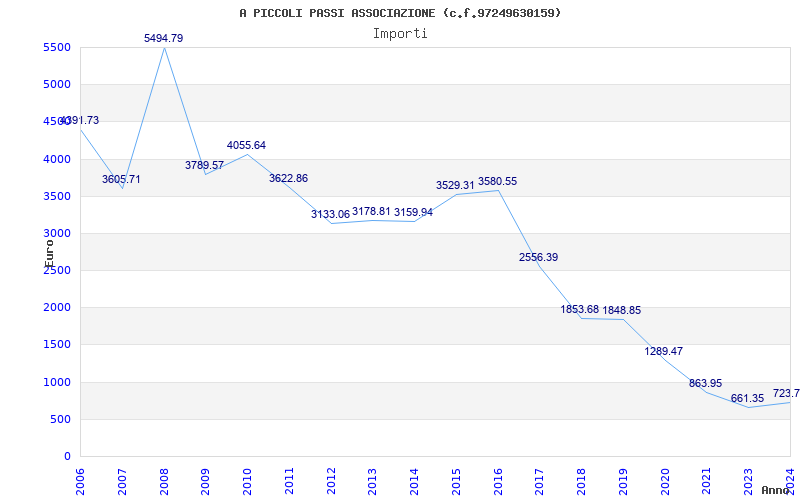Select the 5494.79 peak data label

point(164,38)
